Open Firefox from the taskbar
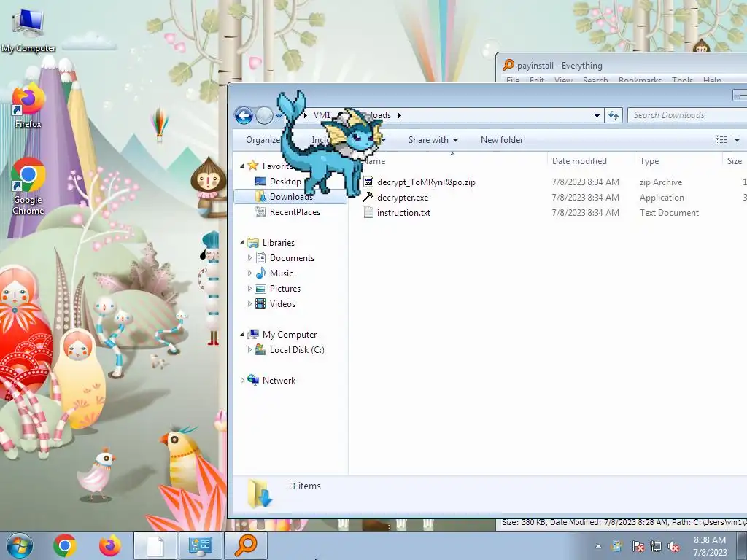 tap(110, 545)
